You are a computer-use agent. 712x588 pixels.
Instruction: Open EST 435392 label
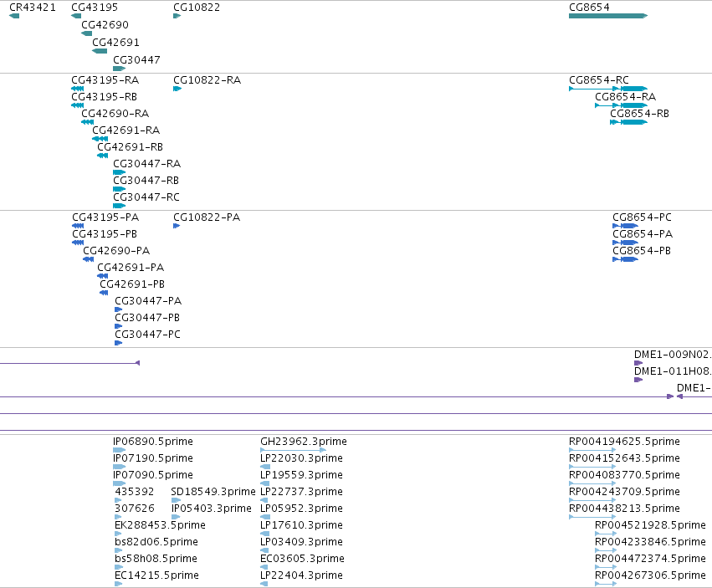[x=135, y=492]
